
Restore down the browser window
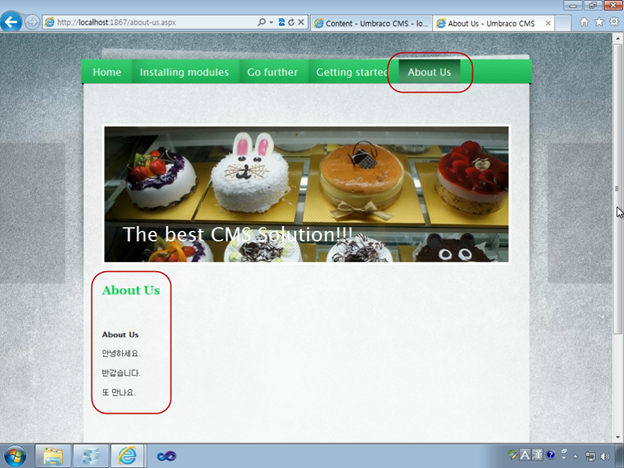pos(592,6)
